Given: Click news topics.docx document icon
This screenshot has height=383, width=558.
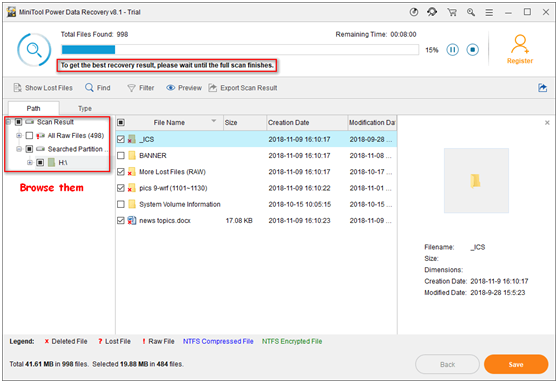Looking at the screenshot, I should click(132, 221).
